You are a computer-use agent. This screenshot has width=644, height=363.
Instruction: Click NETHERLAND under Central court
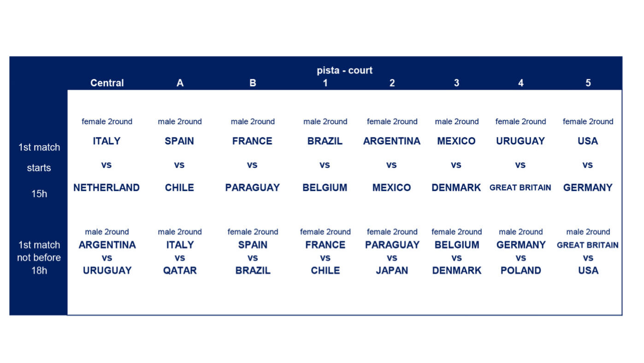106,188
